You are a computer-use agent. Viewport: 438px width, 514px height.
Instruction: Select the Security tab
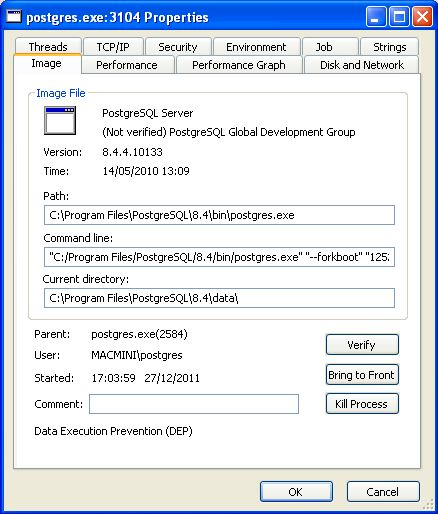pos(178,47)
